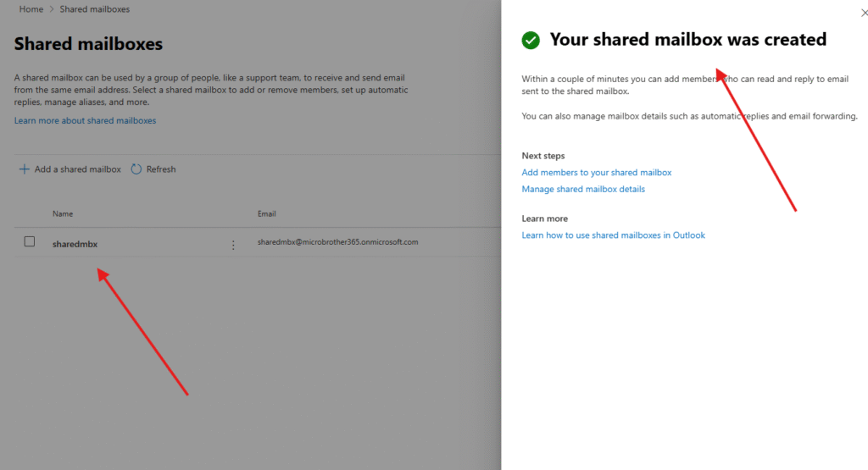
Task: Click the Shared mailboxes page title
Action: pyautogui.click(x=88, y=44)
